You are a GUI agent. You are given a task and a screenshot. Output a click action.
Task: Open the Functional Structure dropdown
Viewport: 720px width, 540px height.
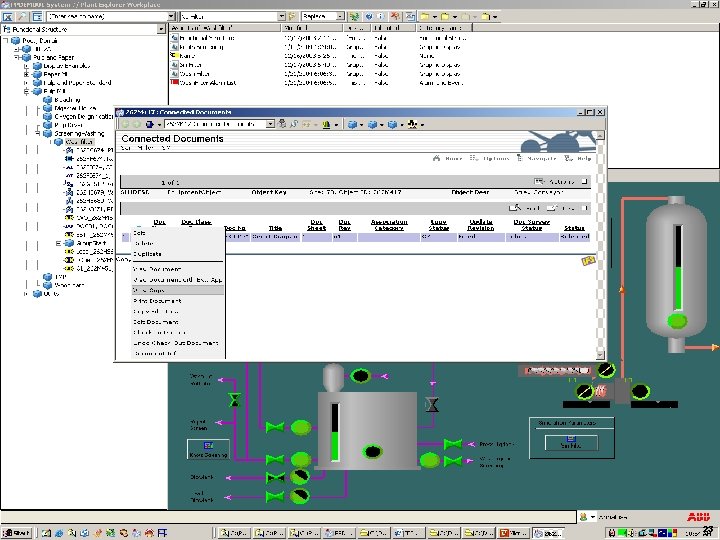tap(160, 30)
